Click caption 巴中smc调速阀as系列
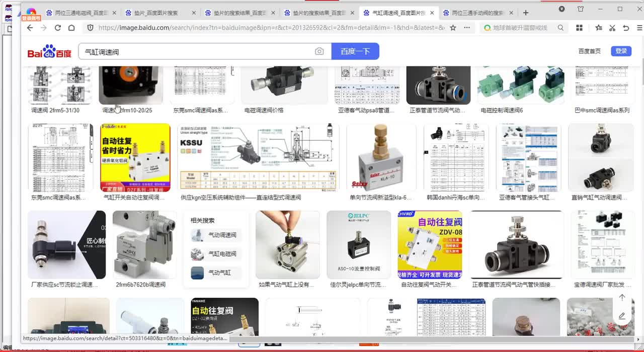 [x=602, y=110]
